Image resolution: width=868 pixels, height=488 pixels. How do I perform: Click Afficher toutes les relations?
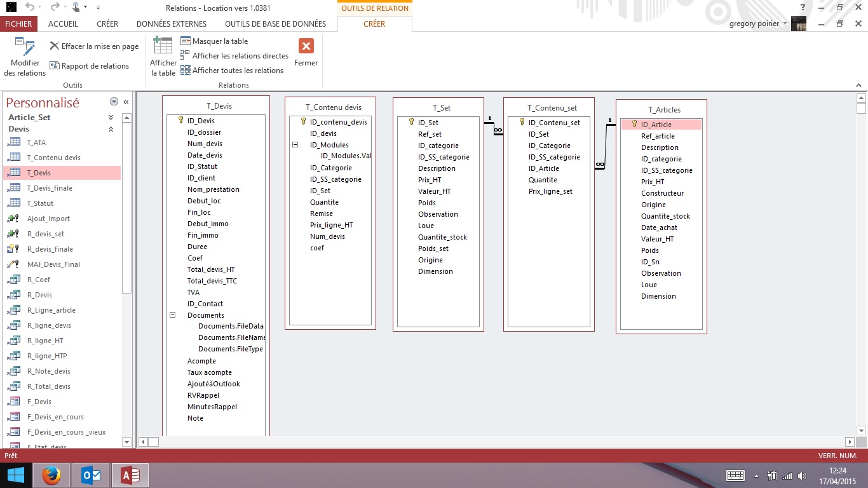[232, 71]
